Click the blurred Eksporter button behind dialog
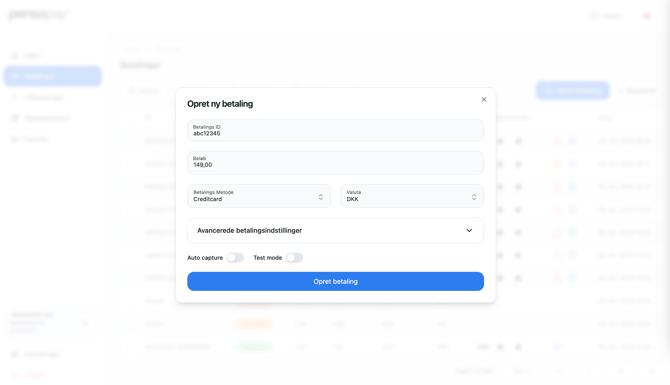This screenshot has width=670, height=385. (637, 91)
